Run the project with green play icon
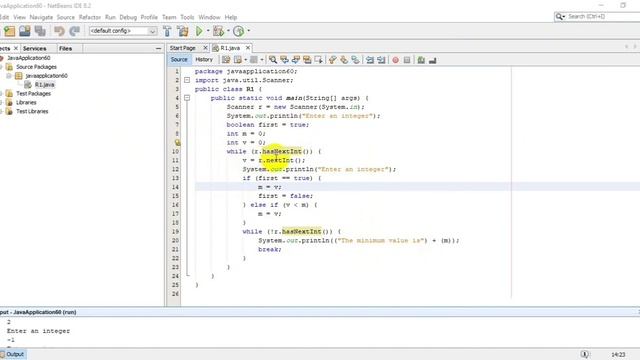This screenshot has width=640, height=360. (x=199, y=31)
